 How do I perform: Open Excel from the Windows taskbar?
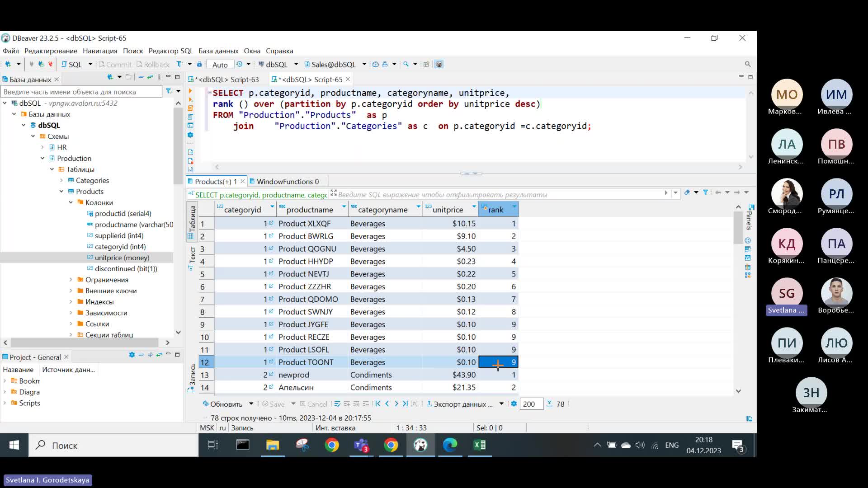[480, 446]
